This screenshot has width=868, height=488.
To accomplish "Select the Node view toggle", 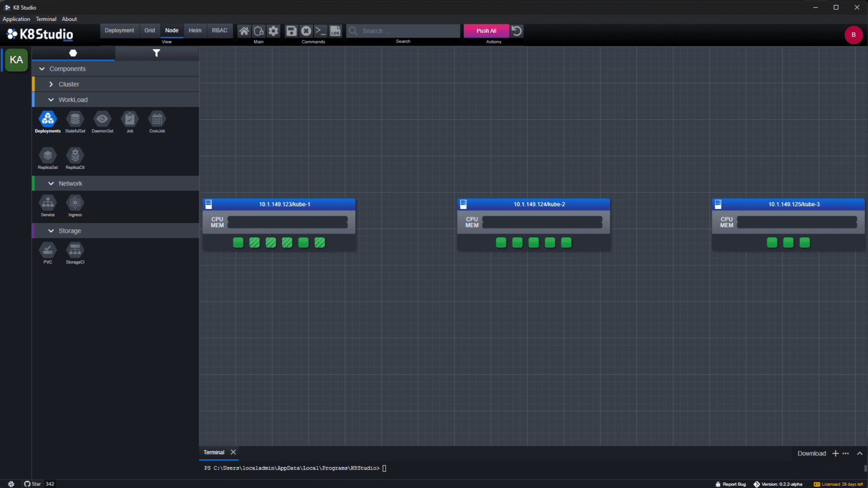I will 171,30.
